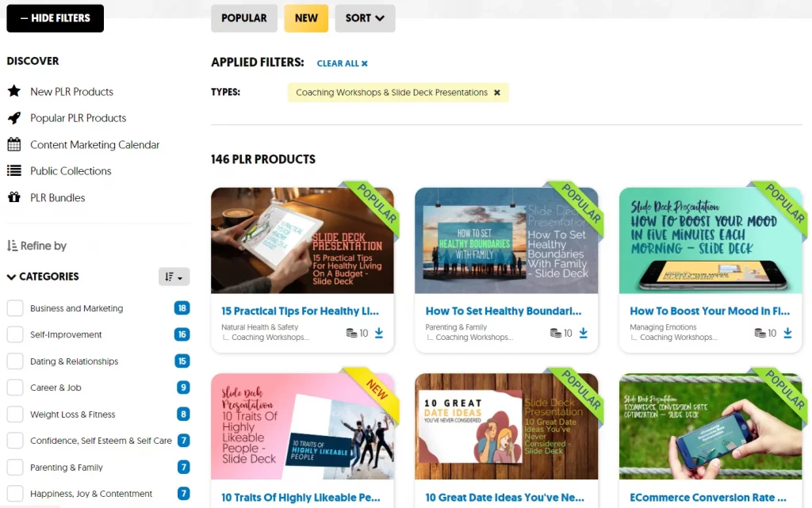Viewport: 812px width, 508px height.
Task: Check the Career & Job category
Action: click(15, 388)
